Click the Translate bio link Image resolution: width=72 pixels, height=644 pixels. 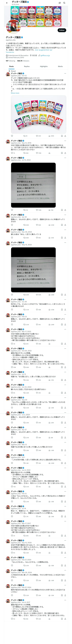[10, 52]
